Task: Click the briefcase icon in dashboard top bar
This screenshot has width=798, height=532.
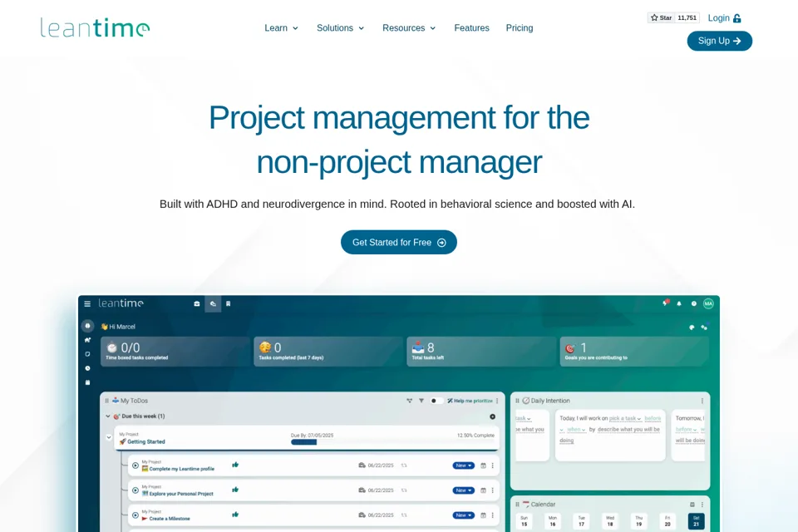Action: (197, 304)
